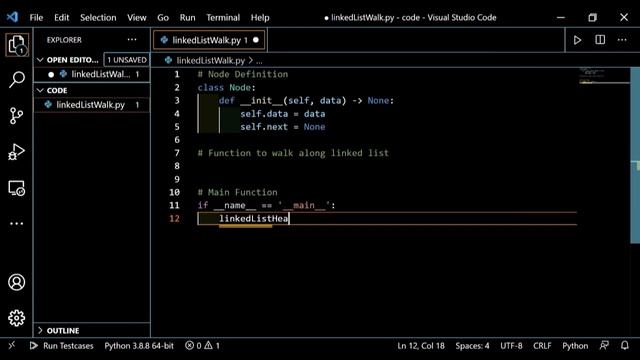The width and height of the screenshot is (640, 360).
Task: Click the 'self.next = None' line
Action: coord(282,127)
